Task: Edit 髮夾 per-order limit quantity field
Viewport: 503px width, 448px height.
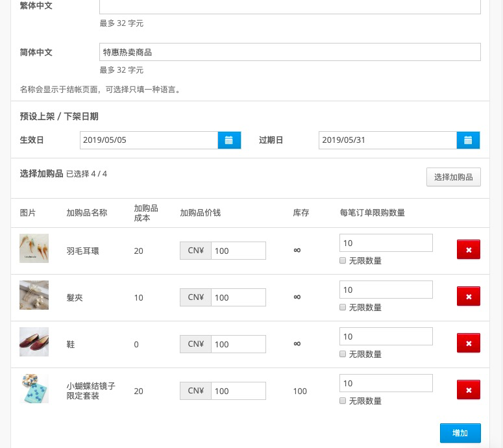Action: coord(386,290)
